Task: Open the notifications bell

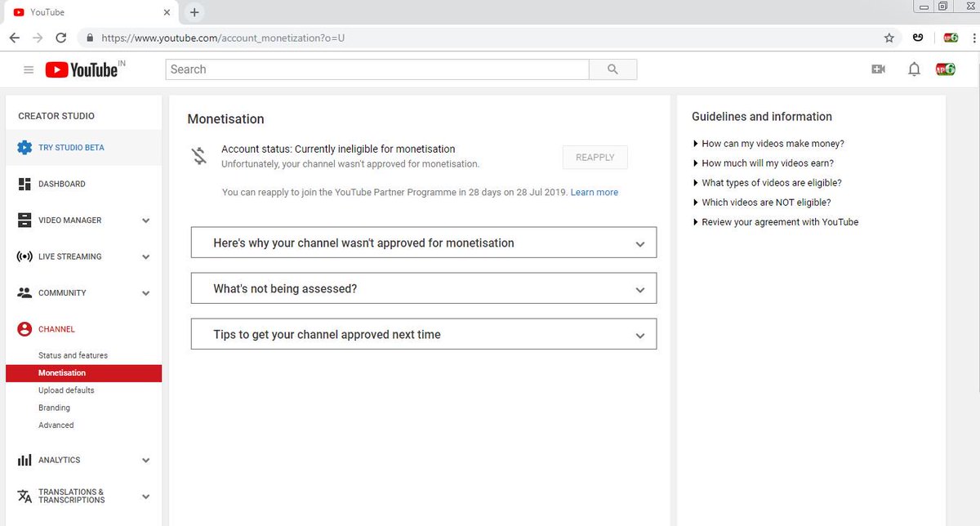Action: tap(915, 69)
